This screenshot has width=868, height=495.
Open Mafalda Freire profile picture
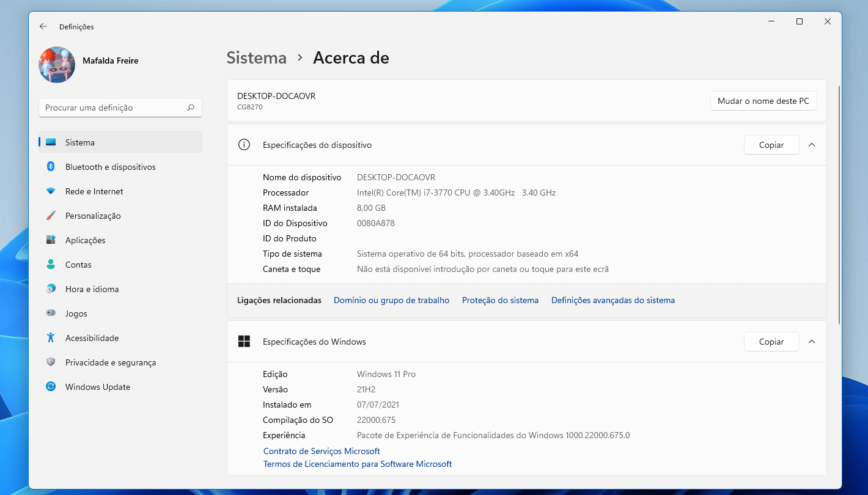tap(57, 65)
